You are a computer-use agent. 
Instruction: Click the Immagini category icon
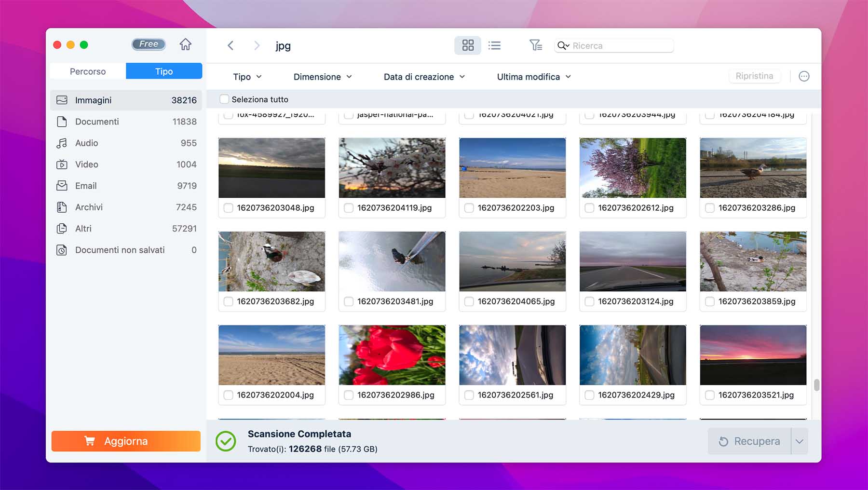pos(62,100)
